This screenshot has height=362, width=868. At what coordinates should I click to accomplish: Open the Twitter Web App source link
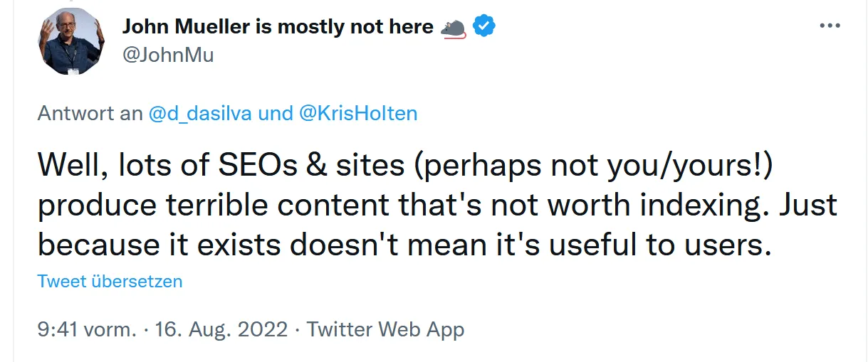click(x=386, y=329)
